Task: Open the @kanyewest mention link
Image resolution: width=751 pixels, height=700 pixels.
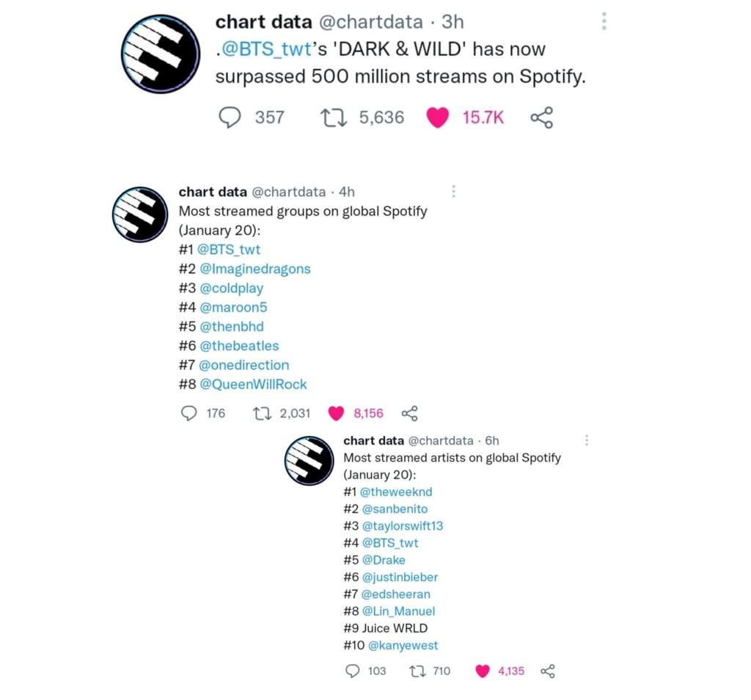Action: click(403, 646)
